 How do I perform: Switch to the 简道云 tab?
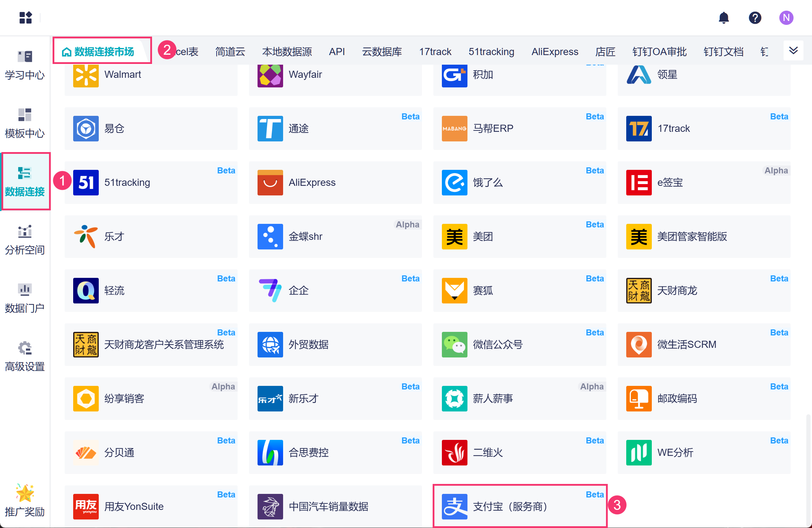230,52
